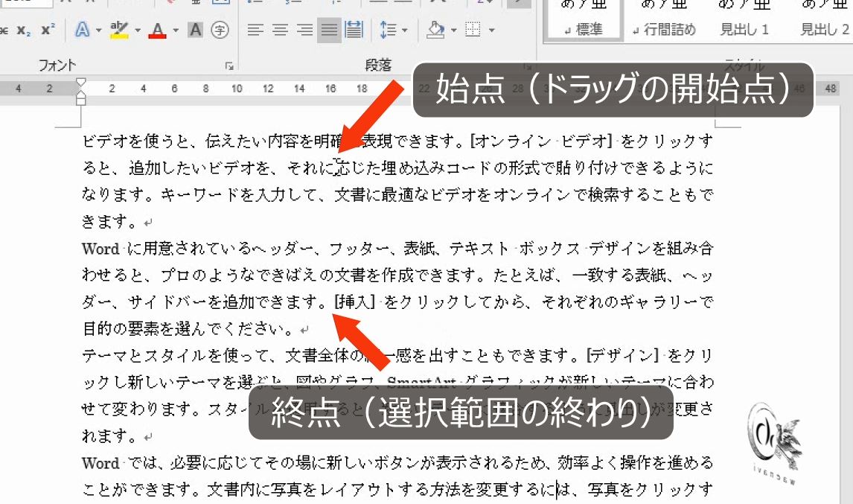Apply text effects with the outlined A
This screenshot has width=853, height=504.
click(82, 30)
